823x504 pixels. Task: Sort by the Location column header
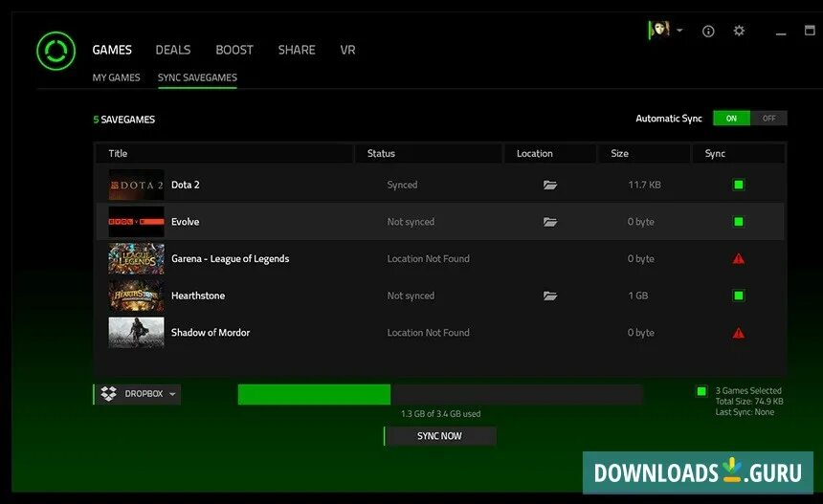point(549,154)
